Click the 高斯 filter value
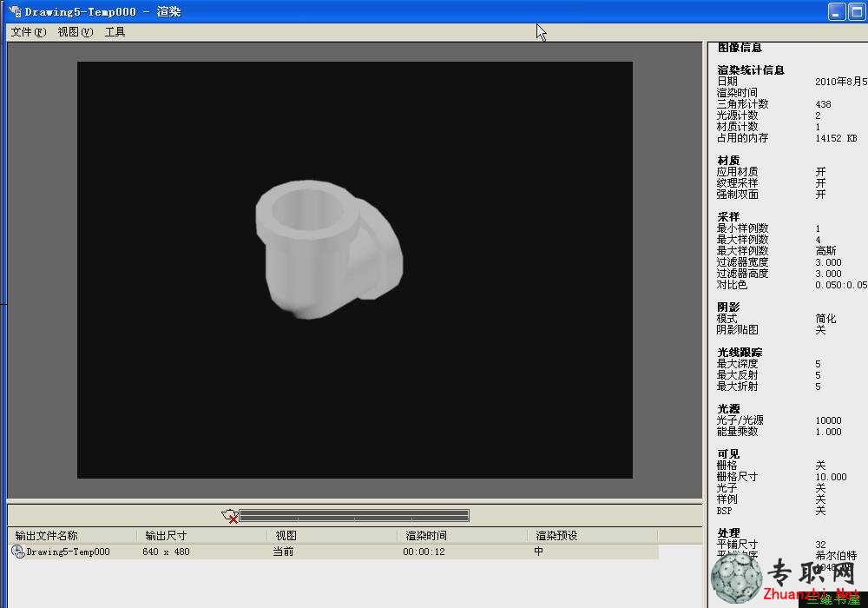Screen dimensions: 868x608 pyautogui.click(x=826, y=251)
